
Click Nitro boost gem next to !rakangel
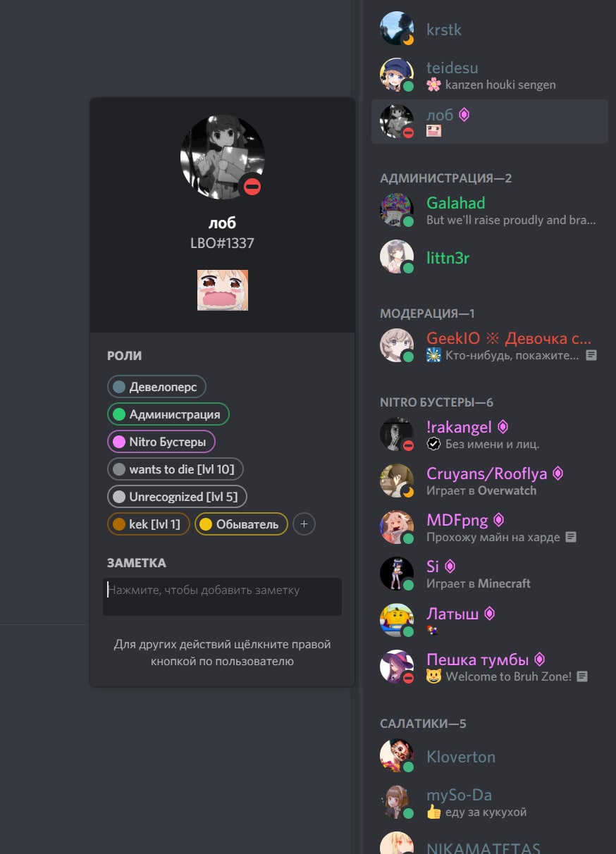click(x=503, y=427)
